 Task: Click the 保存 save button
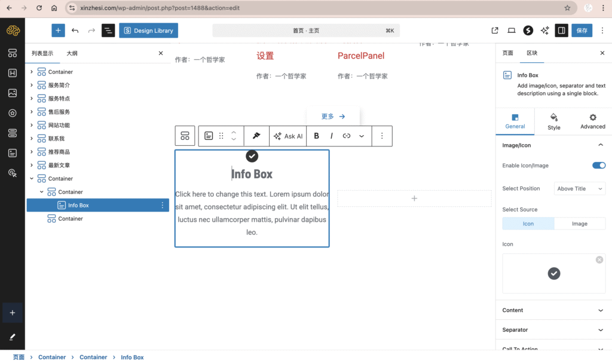[x=582, y=30]
